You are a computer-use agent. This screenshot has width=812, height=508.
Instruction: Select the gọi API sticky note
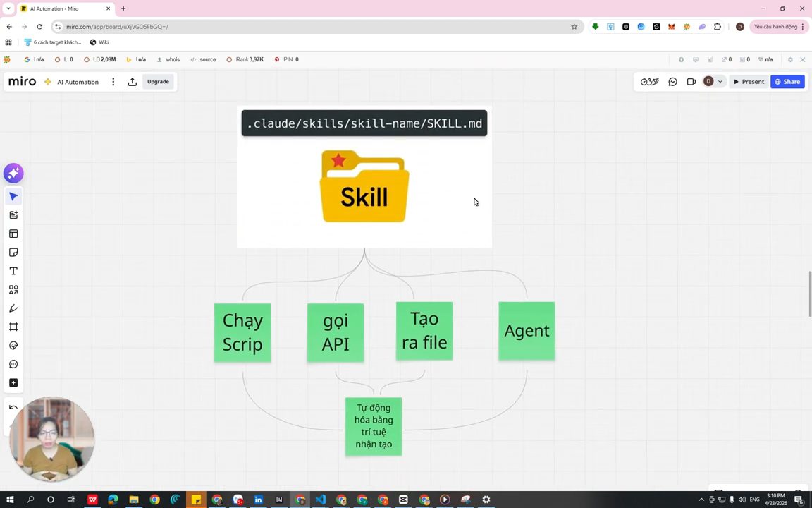tap(336, 332)
